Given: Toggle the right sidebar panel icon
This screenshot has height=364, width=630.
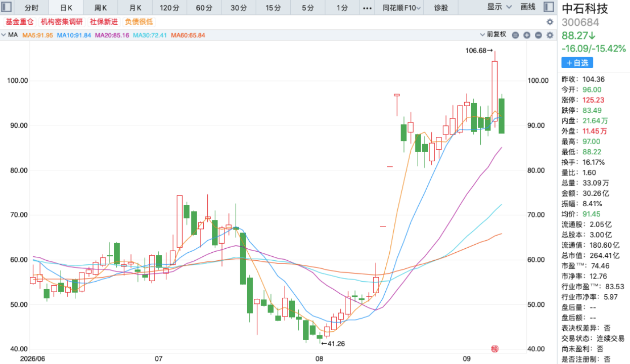Looking at the screenshot, I should click(549, 7).
